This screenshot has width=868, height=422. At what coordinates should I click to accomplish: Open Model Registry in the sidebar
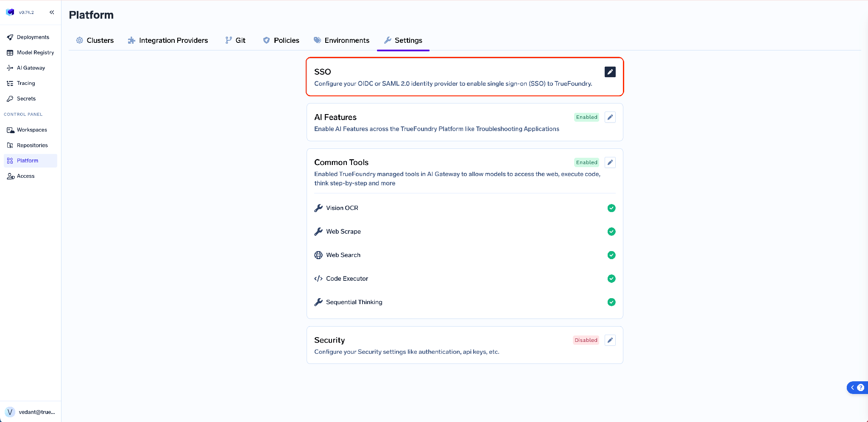(x=31, y=53)
